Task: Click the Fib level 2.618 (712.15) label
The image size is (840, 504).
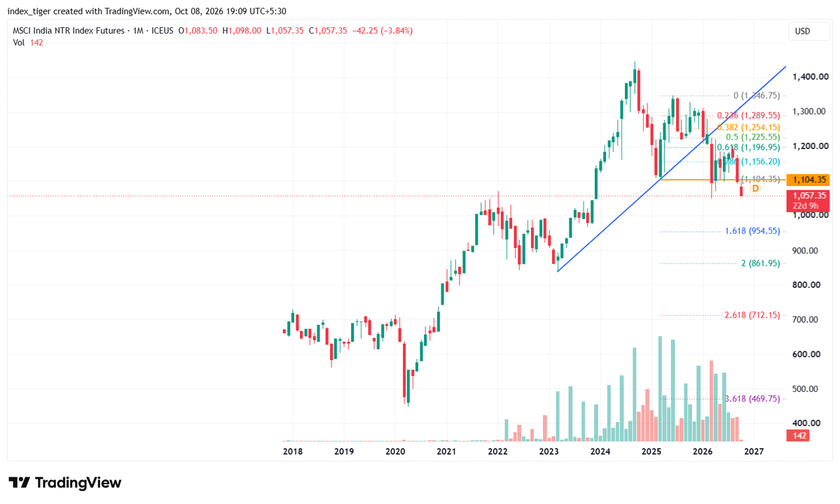Action: pyautogui.click(x=752, y=315)
